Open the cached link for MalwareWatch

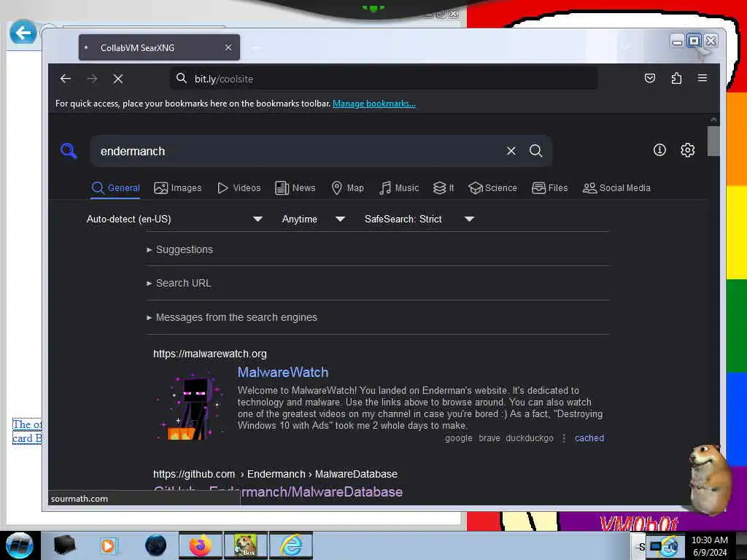[x=589, y=438]
